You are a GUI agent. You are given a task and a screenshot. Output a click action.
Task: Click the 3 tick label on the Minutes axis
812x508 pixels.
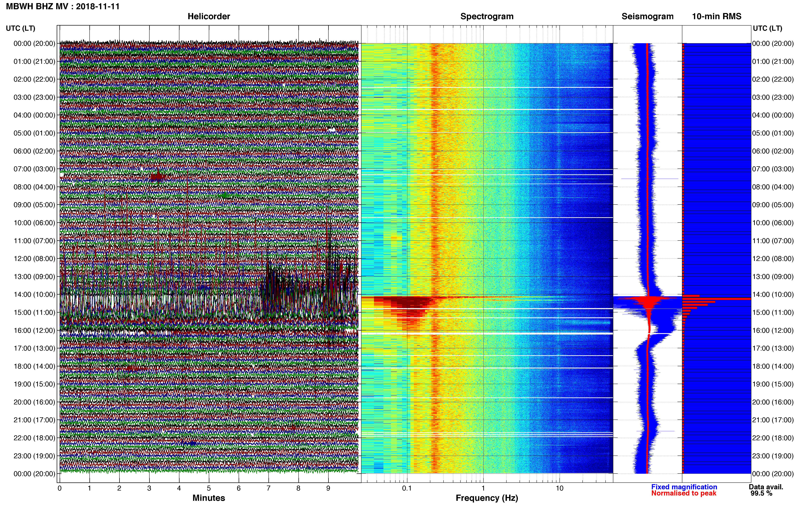149,488
